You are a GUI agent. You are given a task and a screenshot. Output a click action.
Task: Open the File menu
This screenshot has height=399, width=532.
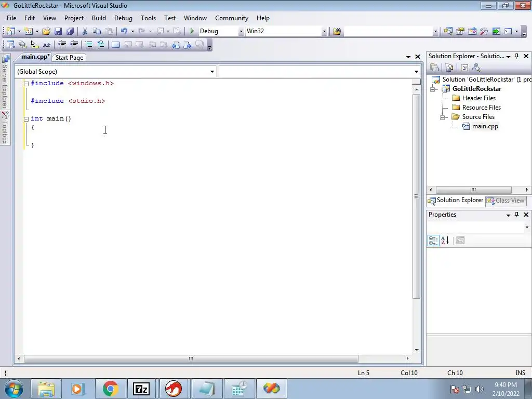11,18
